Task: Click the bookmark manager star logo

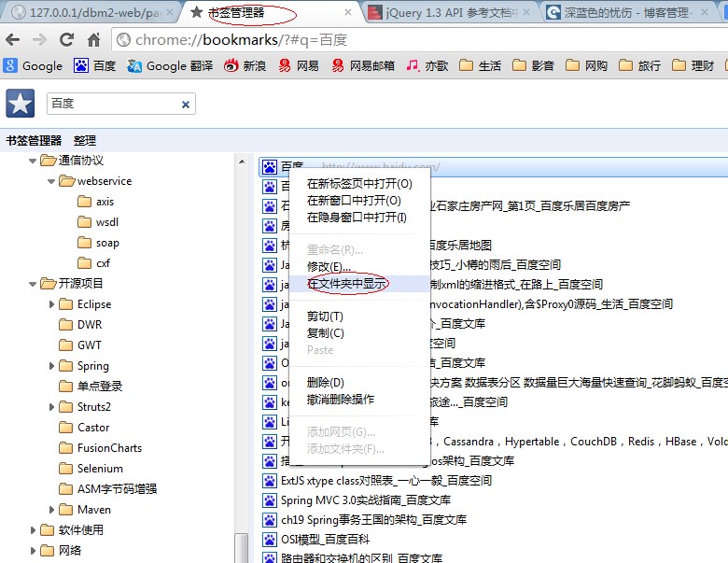Action: (x=20, y=103)
